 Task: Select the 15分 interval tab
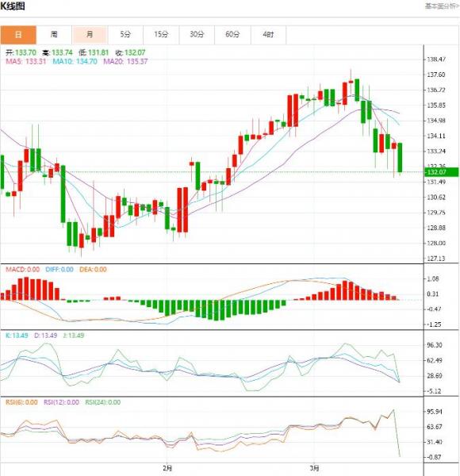(x=161, y=35)
